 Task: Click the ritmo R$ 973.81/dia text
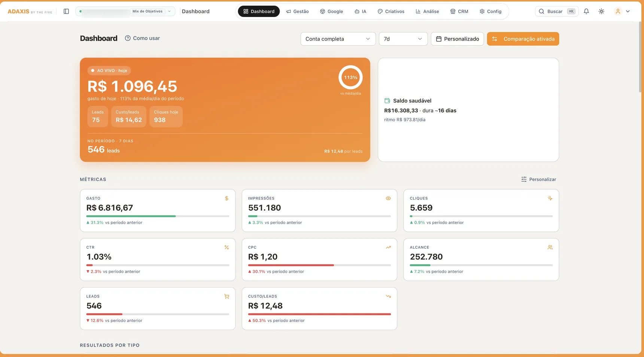[405, 120]
